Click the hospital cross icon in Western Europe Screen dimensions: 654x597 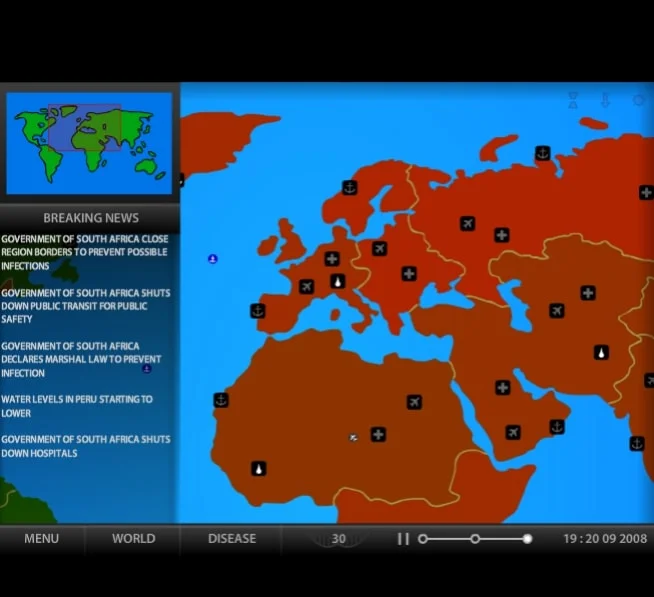[332, 259]
